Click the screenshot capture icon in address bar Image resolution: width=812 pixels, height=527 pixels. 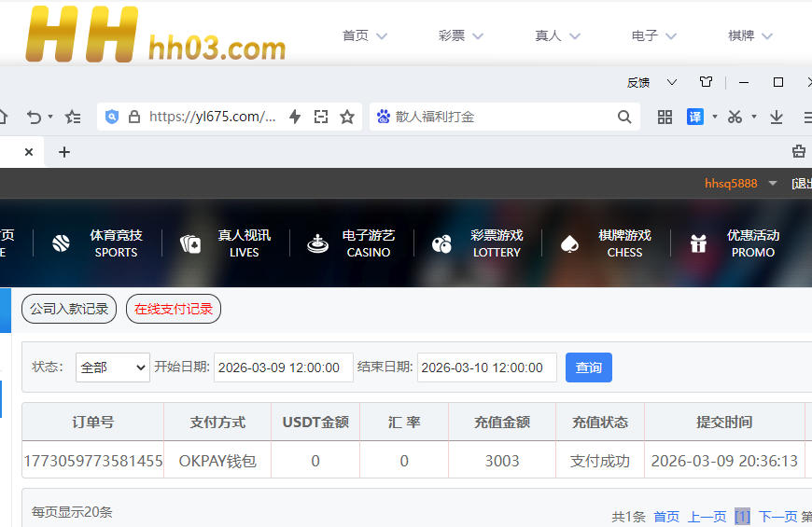click(x=321, y=117)
